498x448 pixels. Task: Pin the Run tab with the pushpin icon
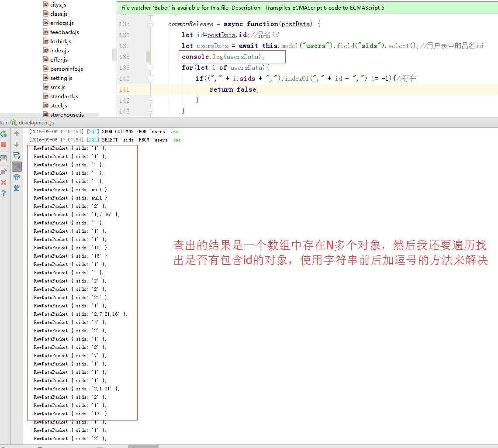pos(3,172)
